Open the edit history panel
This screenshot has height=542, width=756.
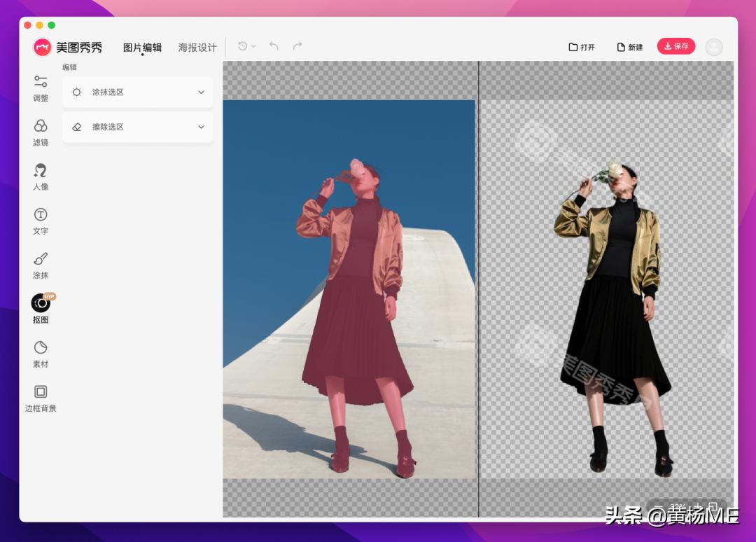[x=241, y=45]
